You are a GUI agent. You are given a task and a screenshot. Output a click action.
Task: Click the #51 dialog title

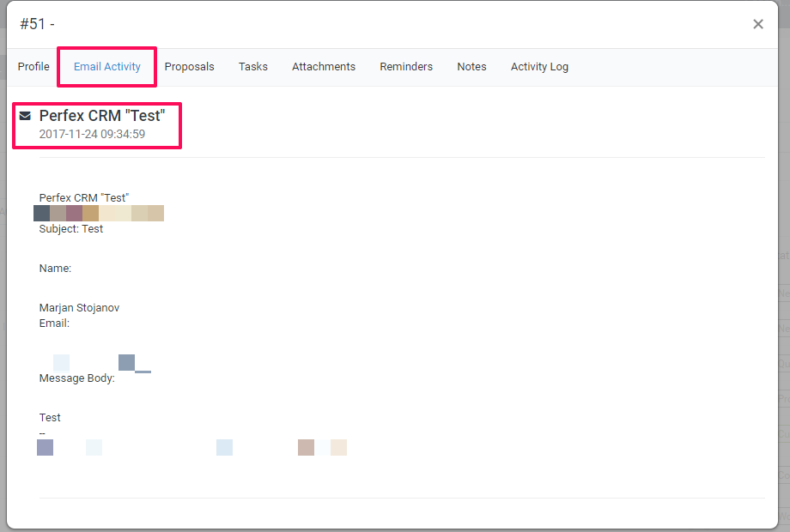pyautogui.click(x=37, y=24)
